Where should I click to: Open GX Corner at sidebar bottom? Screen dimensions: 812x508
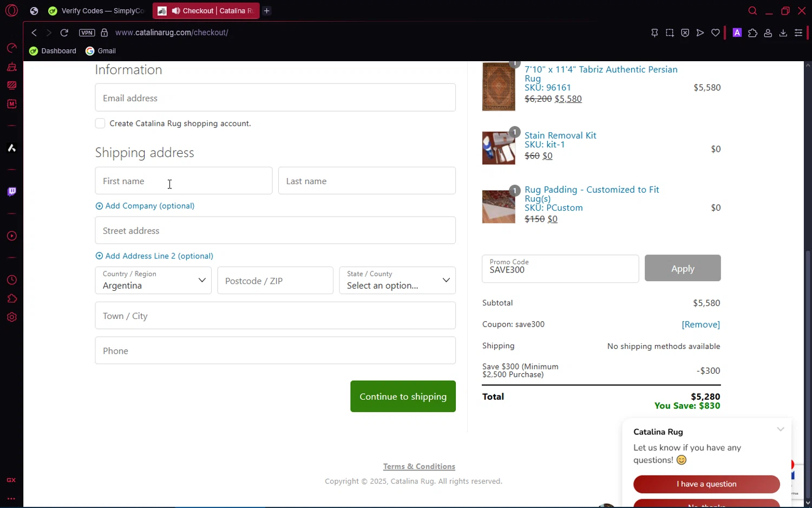(11, 480)
